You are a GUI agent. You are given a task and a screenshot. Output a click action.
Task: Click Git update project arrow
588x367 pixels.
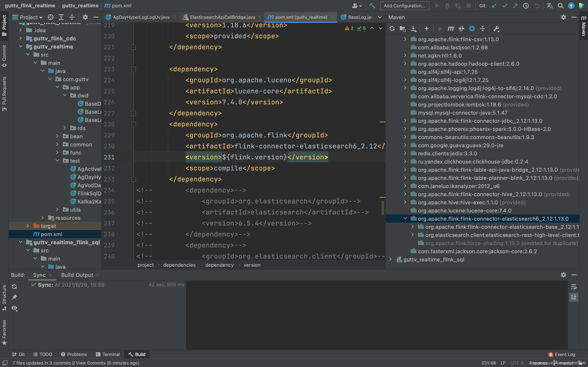pos(494,6)
